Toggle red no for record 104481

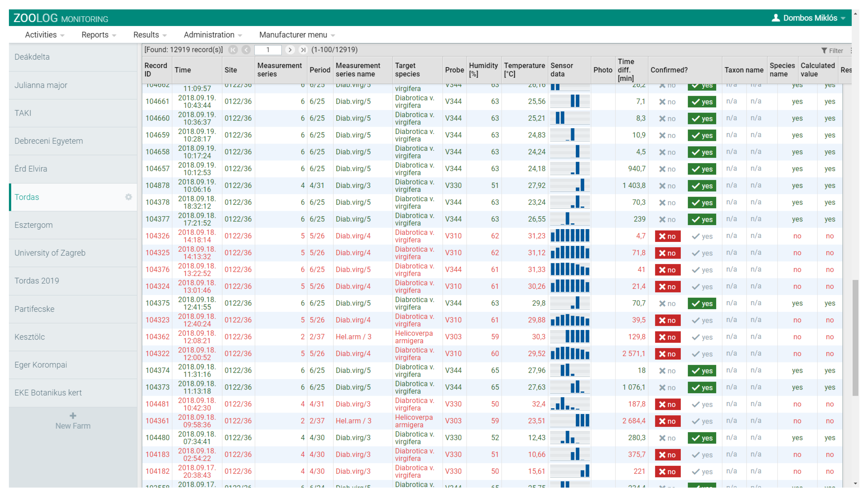point(667,404)
